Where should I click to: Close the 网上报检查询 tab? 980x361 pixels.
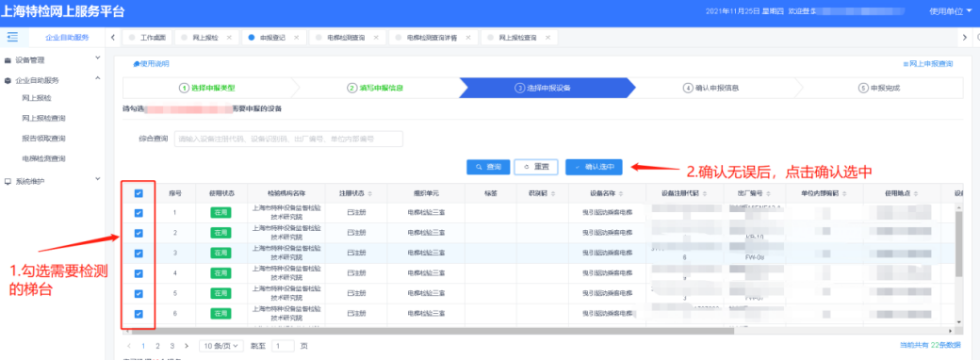[x=547, y=38]
